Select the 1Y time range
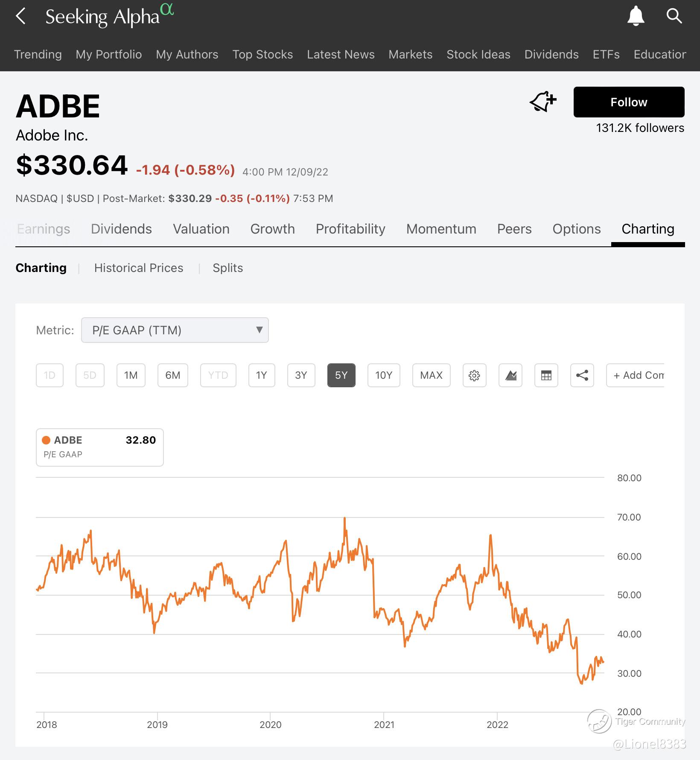The height and width of the screenshot is (760, 700). click(x=262, y=375)
